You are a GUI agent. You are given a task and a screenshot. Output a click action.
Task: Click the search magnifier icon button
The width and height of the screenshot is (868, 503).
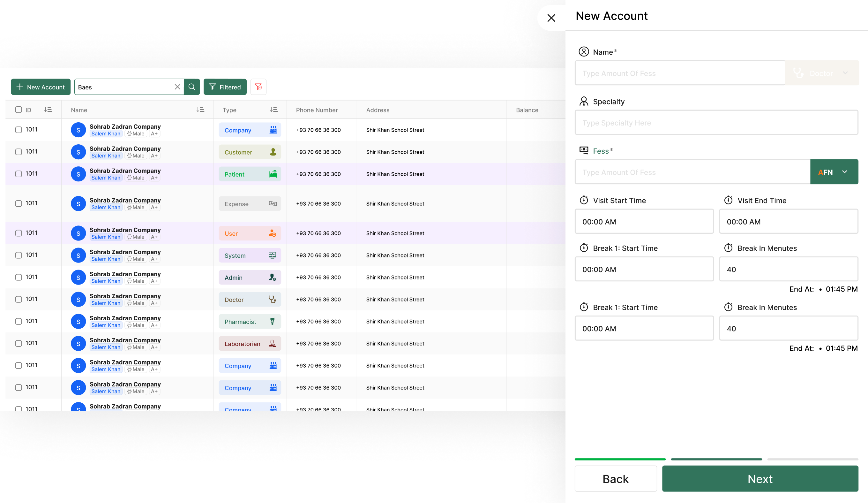pos(192,87)
